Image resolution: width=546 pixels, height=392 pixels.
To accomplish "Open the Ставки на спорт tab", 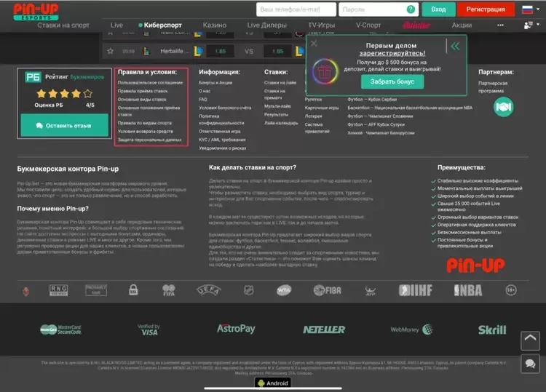I will point(63,25).
